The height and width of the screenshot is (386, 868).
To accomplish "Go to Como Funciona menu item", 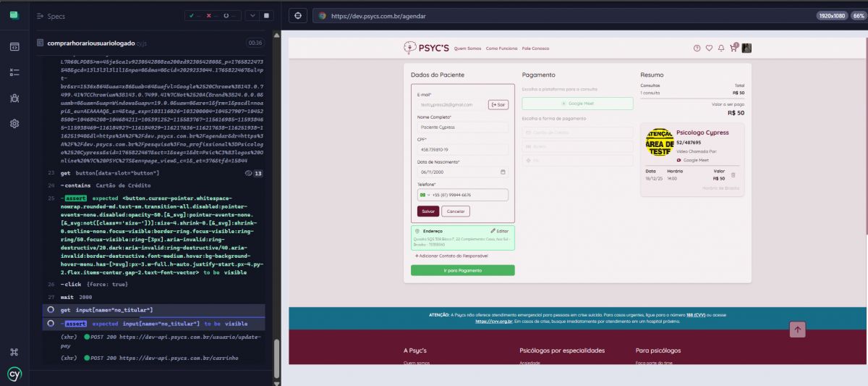I will click(501, 49).
